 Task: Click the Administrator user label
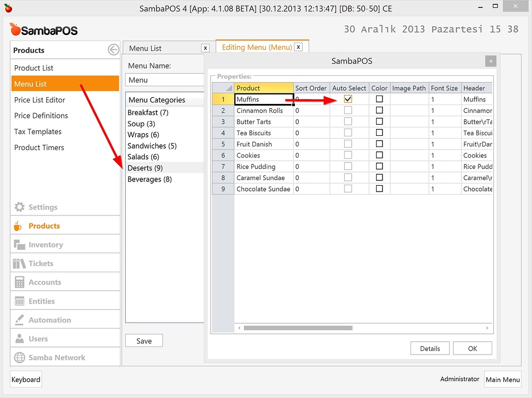[460, 379]
